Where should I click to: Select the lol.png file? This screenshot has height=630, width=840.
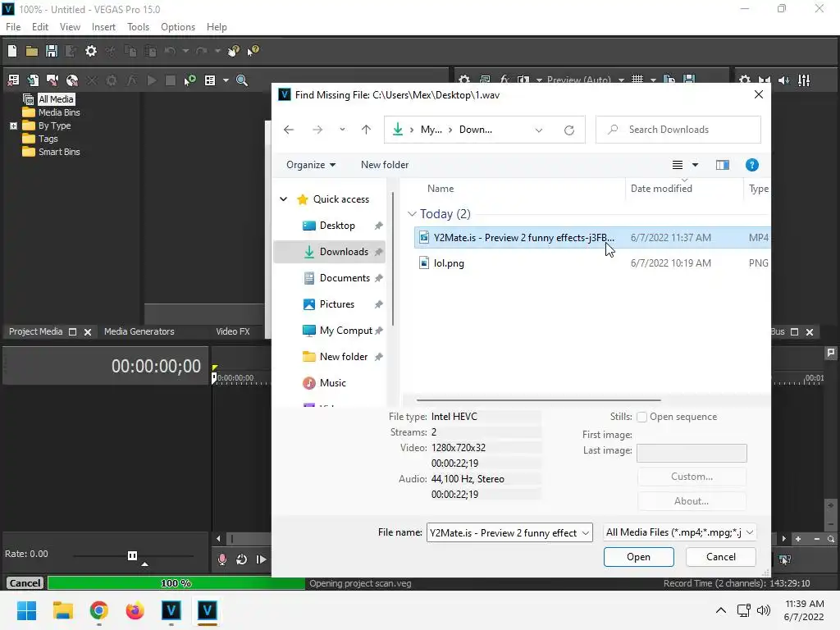[449, 263]
